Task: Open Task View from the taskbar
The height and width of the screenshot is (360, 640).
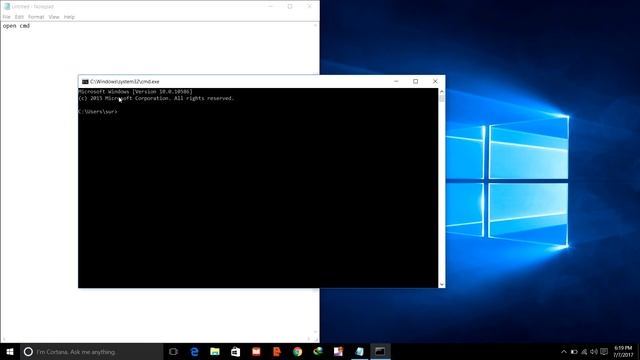Action: click(x=173, y=351)
